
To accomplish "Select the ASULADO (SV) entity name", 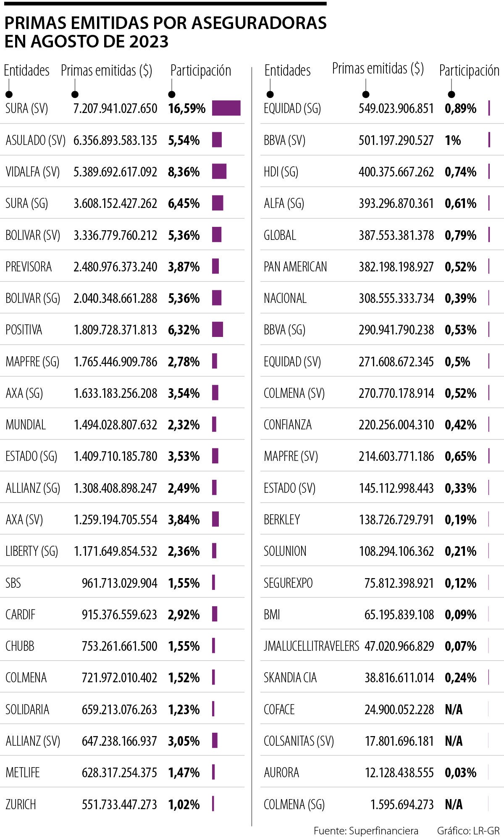I will click(36, 140).
